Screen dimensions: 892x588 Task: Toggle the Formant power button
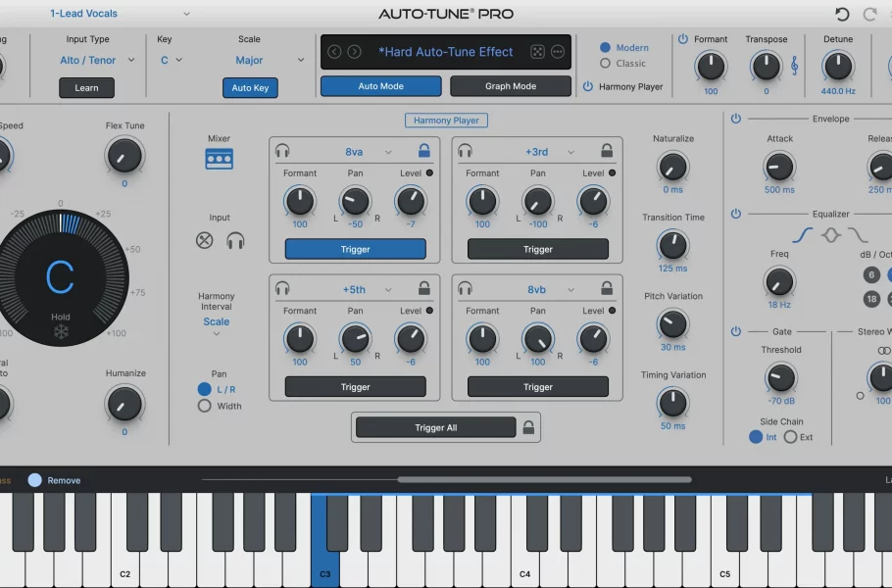(682, 38)
